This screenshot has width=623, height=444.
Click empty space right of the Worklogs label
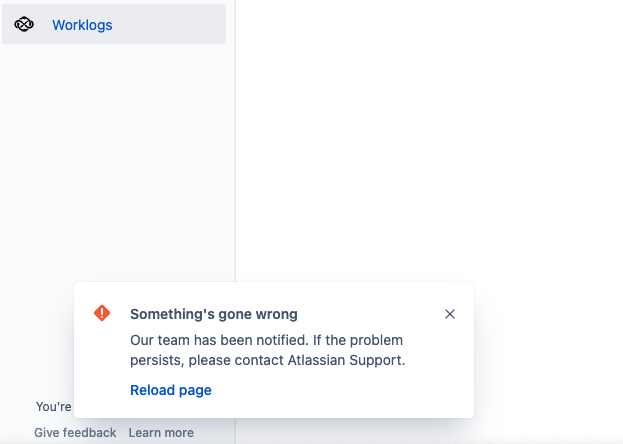pos(169,24)
